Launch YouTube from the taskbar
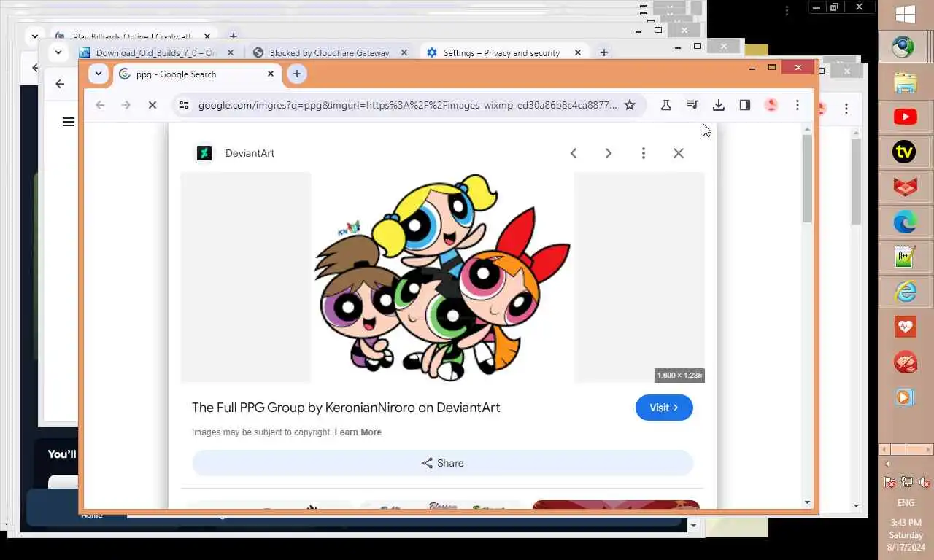 [906, 117]
